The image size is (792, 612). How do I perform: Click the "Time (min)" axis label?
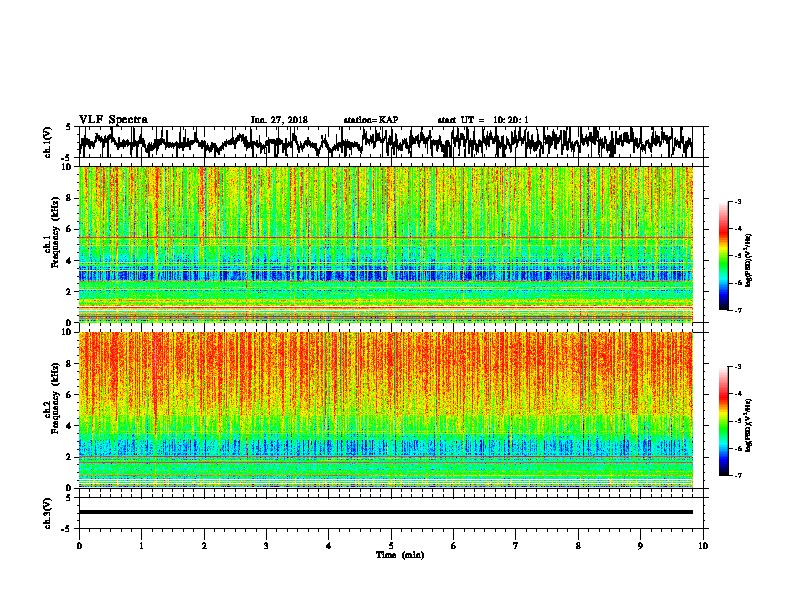400,555
